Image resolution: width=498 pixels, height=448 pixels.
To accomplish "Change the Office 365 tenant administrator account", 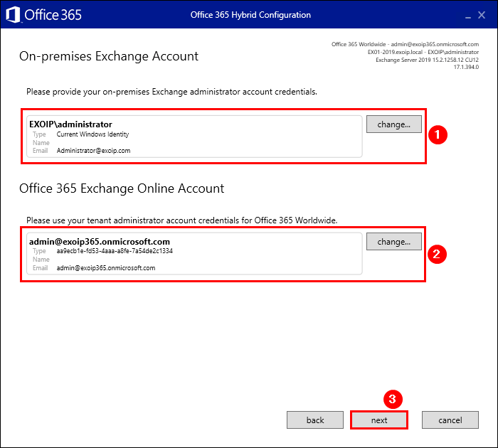I will [x=393, y=242].
